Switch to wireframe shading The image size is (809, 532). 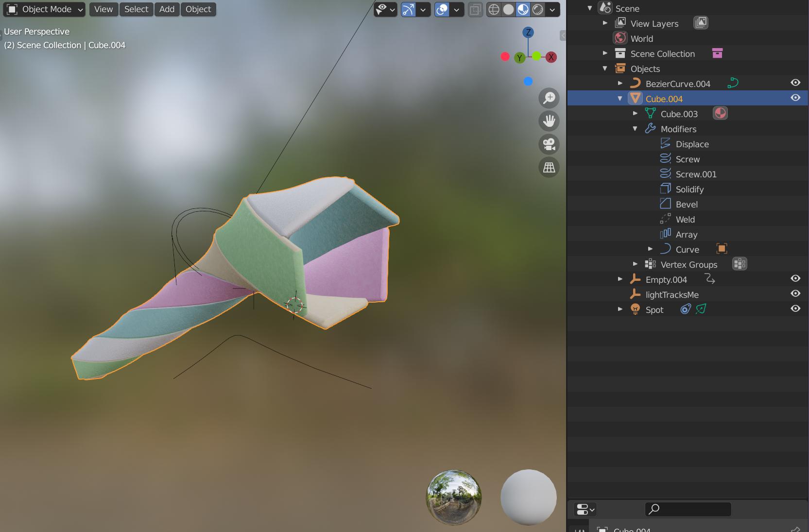coord(494,9)
